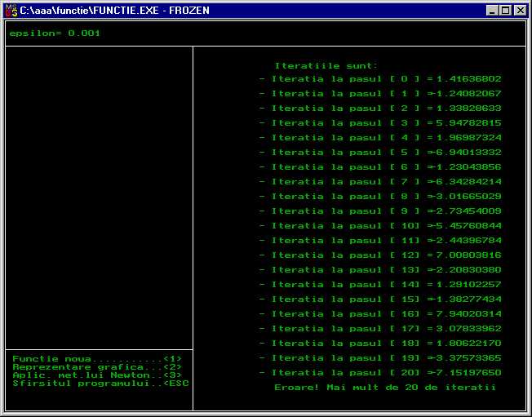Click the iteration row for pasul [ 3 ]
This screenshot has width=532, height=417.
coord(380,123)
